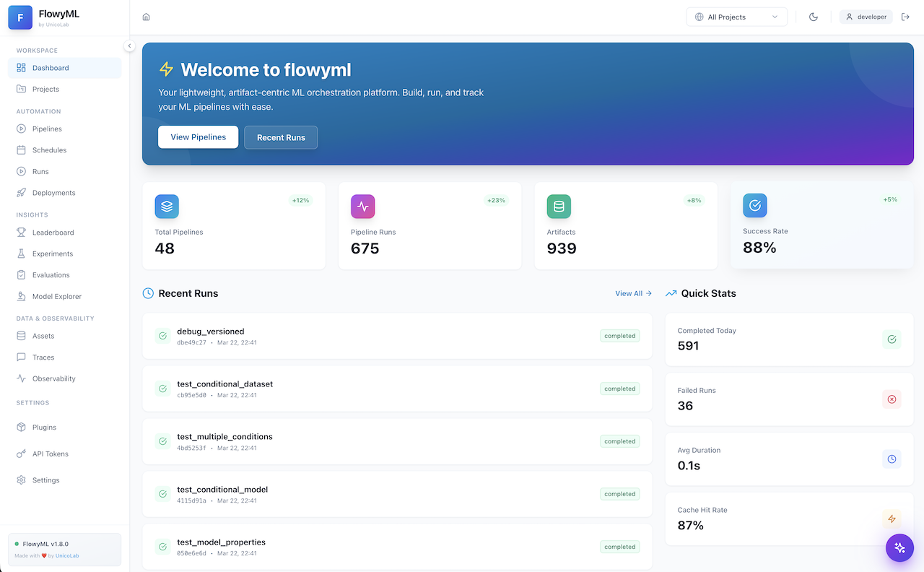Click the Success Rate 88% stat card
Image resolution: width=924 pixels, height=572 pixels.
[x=821, y=226]
